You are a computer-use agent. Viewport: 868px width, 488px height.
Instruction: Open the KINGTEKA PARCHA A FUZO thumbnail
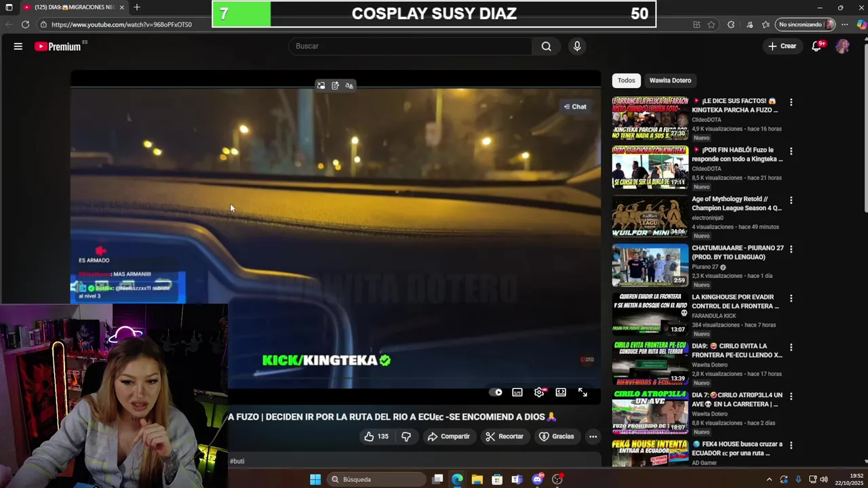650,118
